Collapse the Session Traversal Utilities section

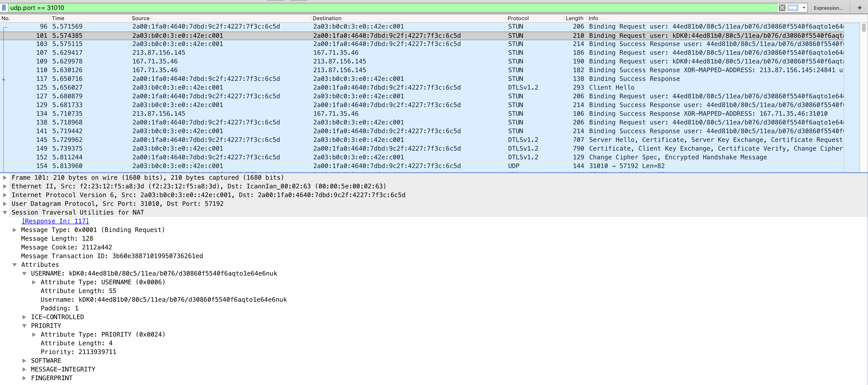pos(5,212)
